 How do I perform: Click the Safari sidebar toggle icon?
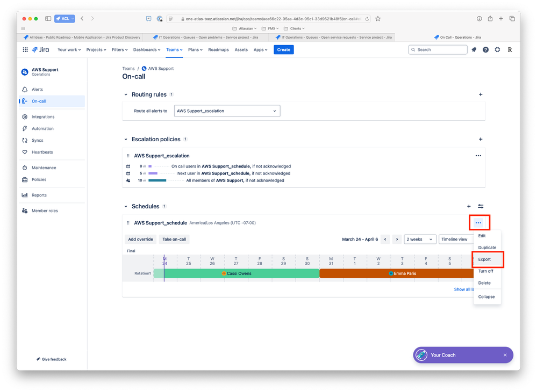48,18
